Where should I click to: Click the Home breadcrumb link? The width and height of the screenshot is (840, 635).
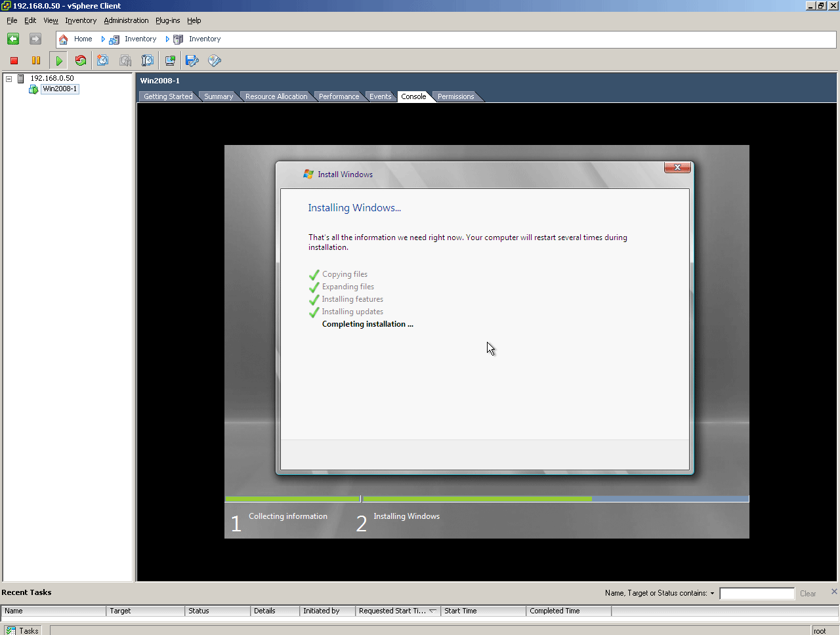[83, 39]
